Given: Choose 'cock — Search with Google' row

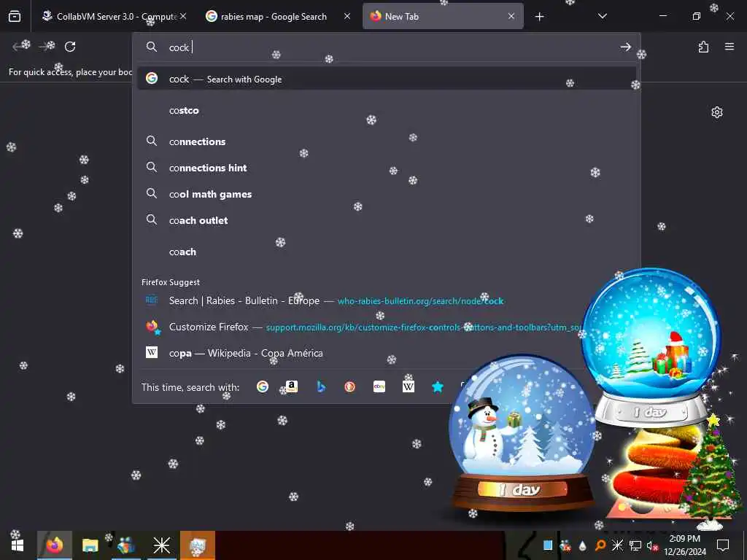Looking at the screenshot, I should [x=387, y=79].
